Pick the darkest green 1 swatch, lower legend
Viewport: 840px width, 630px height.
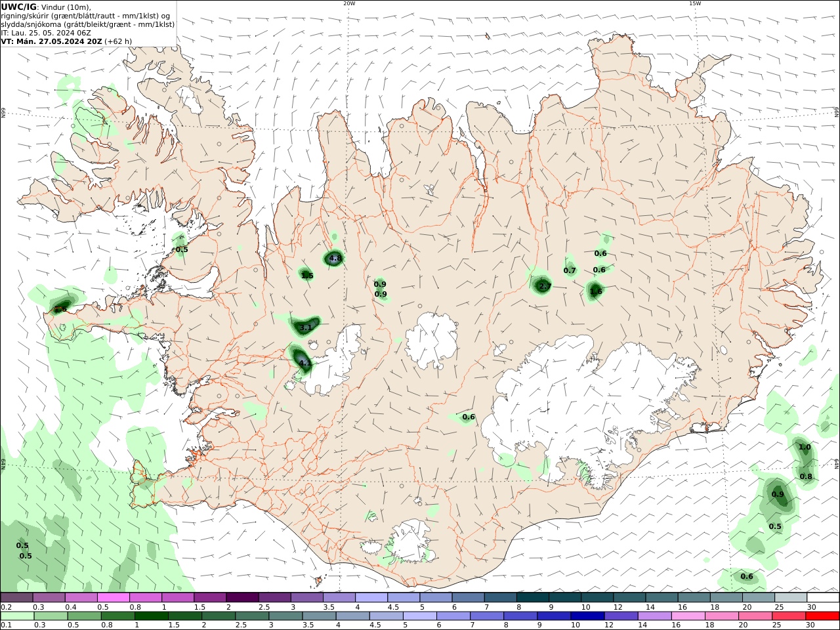click(151, 616)
